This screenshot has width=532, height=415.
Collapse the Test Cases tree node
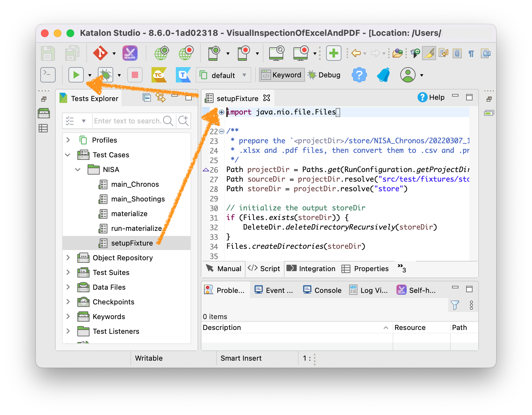pyautogui.click(x=67, y=155)
